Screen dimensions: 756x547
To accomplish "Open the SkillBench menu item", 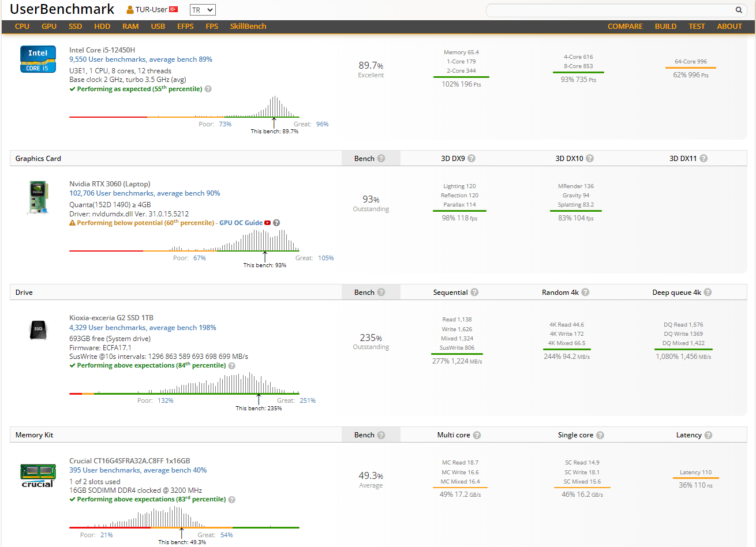I will pos(248,26).
